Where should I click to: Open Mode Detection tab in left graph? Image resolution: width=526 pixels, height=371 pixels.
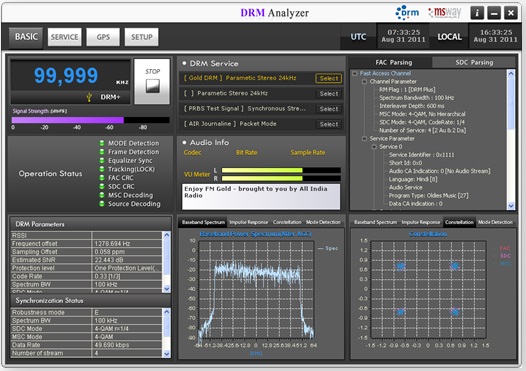pos(323,222)
